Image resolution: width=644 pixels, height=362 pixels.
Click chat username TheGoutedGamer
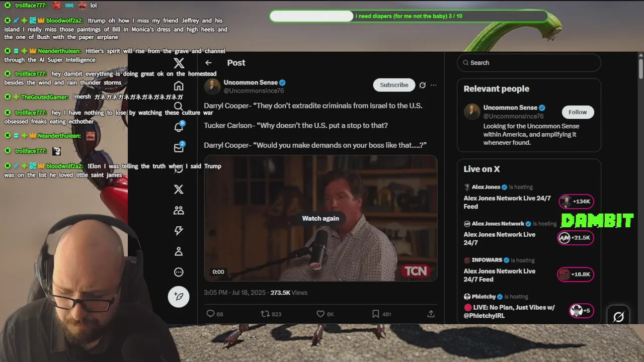pos(44,97)
